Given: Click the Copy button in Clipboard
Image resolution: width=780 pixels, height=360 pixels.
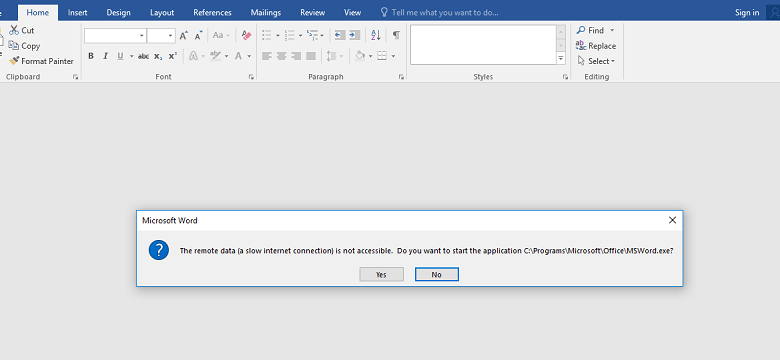Looking at the screenshot, I should click(x=24, y=46).
